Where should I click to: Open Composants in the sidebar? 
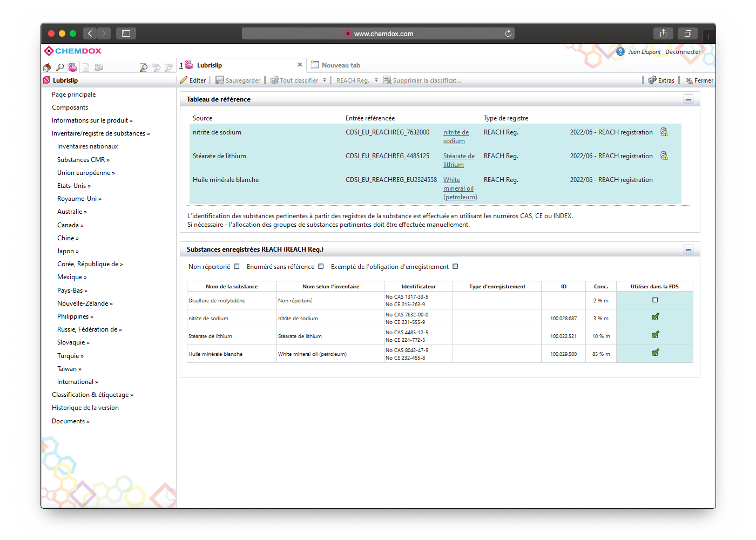click(x=70, y=107)
